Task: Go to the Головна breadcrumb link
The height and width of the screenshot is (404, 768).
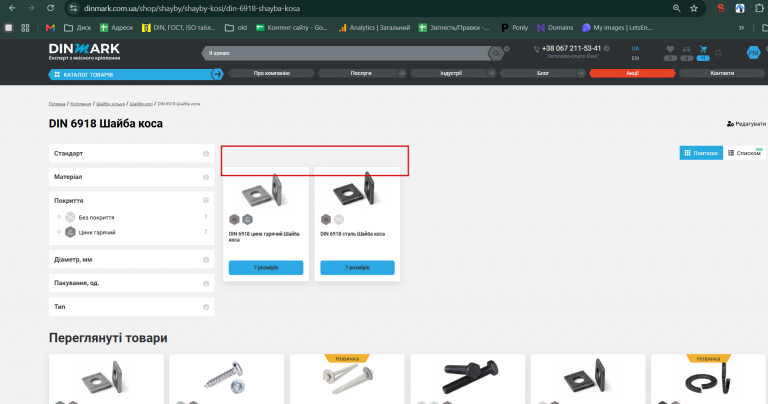Action: tap(57, 104)
